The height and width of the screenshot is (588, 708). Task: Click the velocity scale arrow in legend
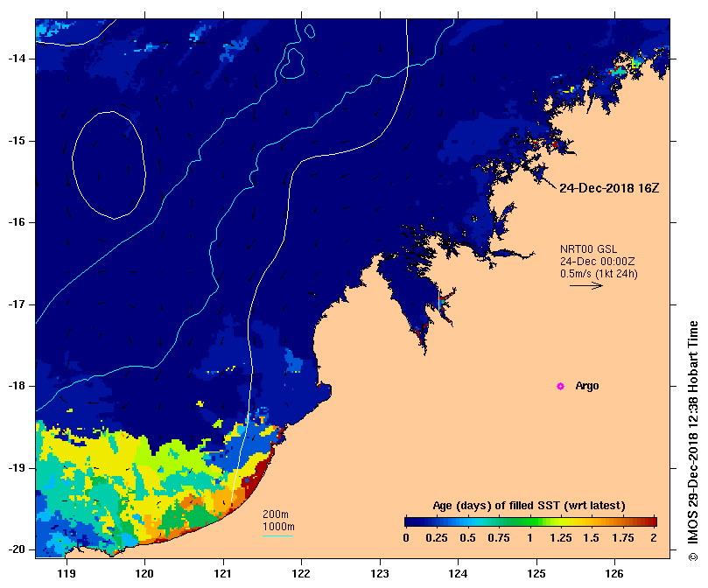pyautogui.click(x=586, y=285)
